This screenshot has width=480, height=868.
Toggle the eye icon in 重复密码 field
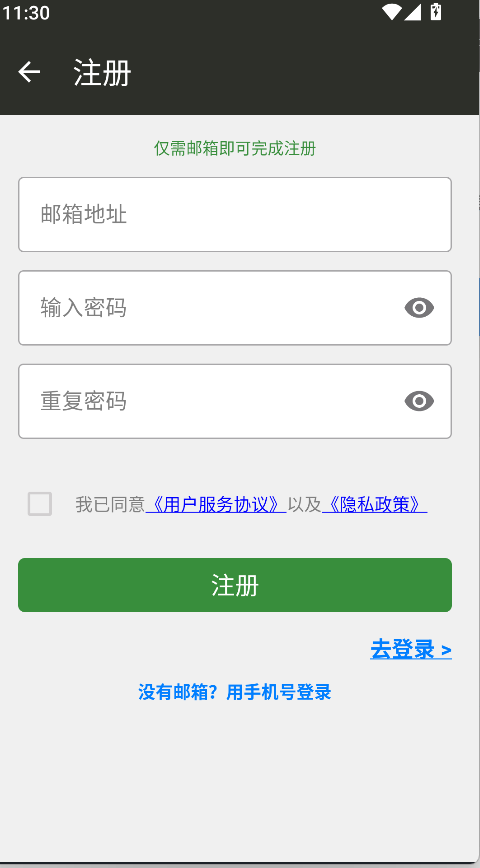point(419,401)
